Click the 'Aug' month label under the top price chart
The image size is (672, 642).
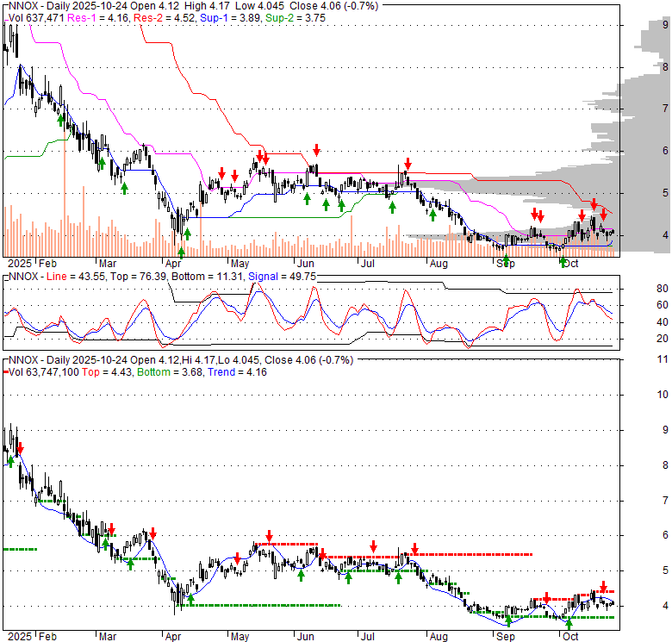(x=439, y=263)
